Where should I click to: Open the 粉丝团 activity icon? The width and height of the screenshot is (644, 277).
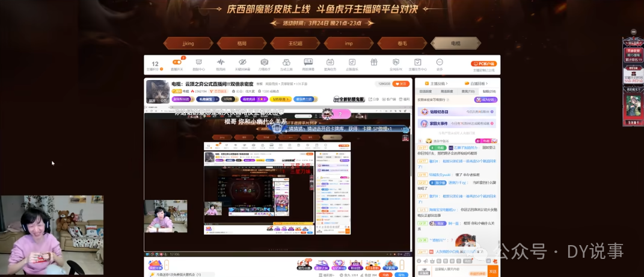(355, 264)
